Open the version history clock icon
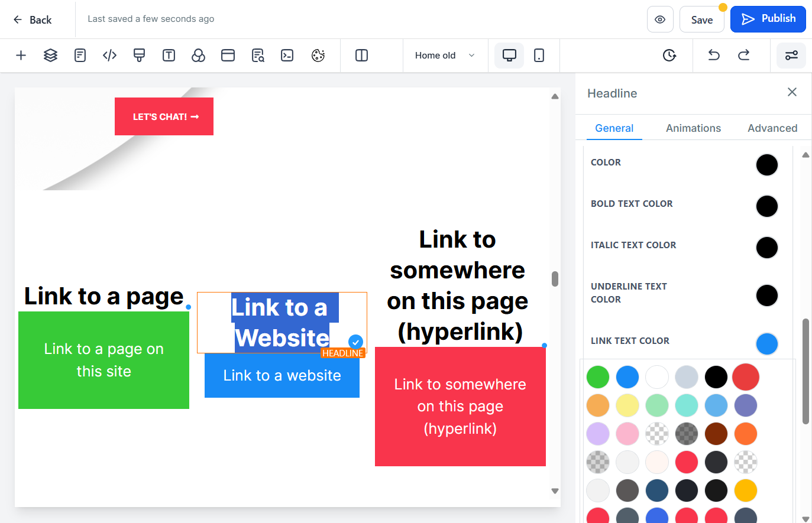 tap(669, 56)
